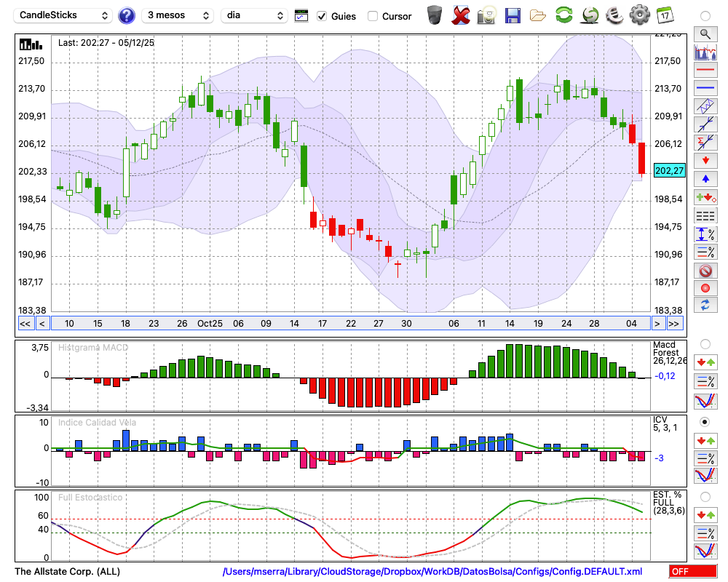Uncheck the Guies checkbox
728x582 pixels.
pyautogui.click(x=321, y=16)
